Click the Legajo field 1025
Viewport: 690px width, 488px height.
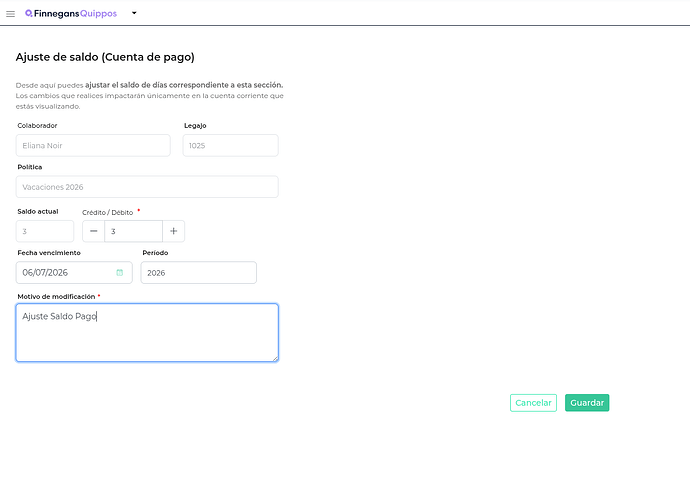231,145
